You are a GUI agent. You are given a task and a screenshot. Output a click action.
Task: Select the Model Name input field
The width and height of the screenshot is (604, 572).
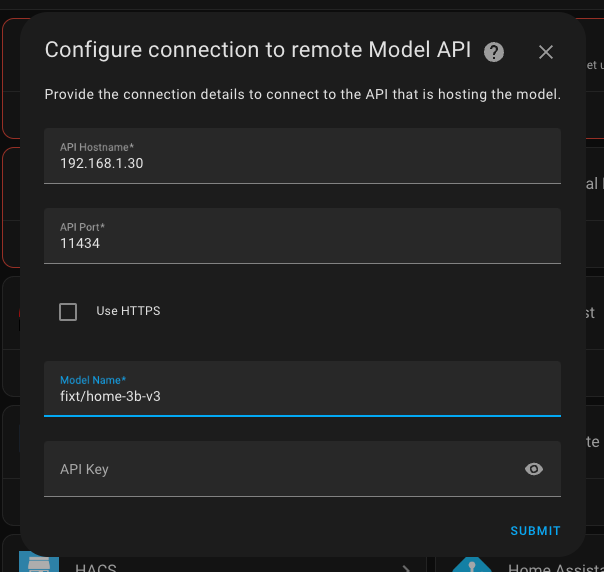302,389
